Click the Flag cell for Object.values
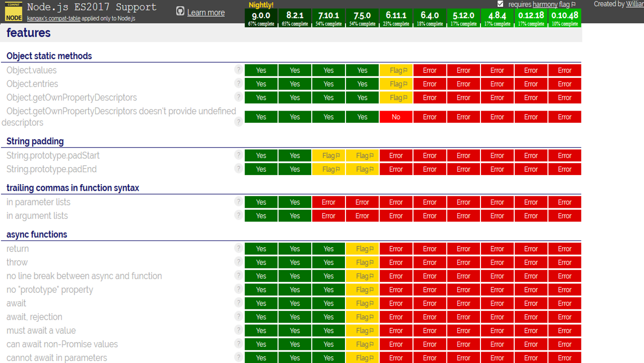Image resolution: width=644 pixels, height=363 pixels. (396, 70)
